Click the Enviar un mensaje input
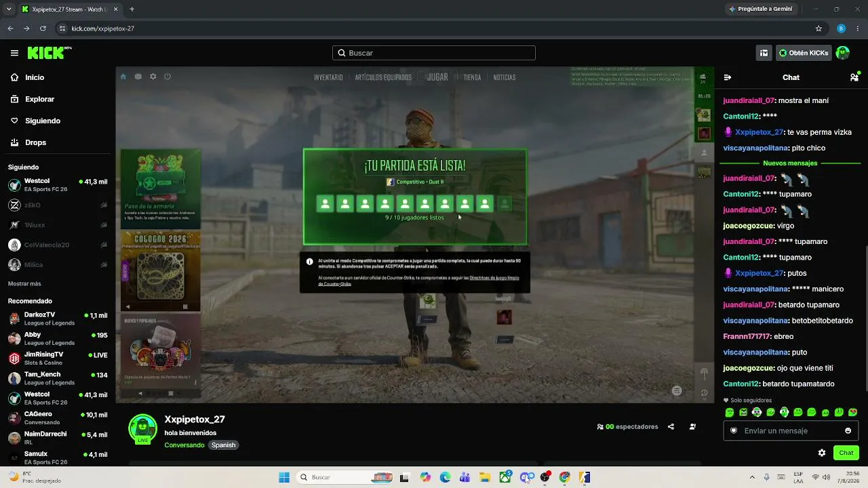Viewport: 868px width, 488px height. (x=790, y=430)
